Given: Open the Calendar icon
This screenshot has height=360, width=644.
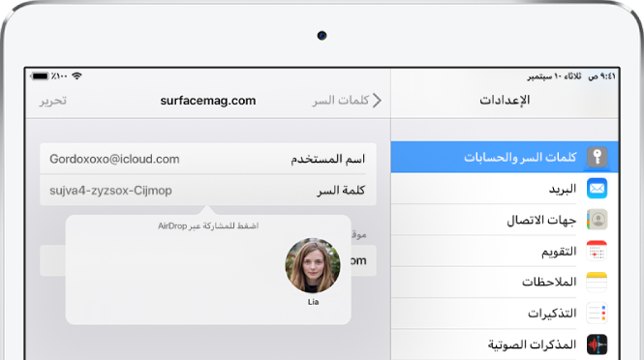Looking at the screenshot, I should coord(597,251).
